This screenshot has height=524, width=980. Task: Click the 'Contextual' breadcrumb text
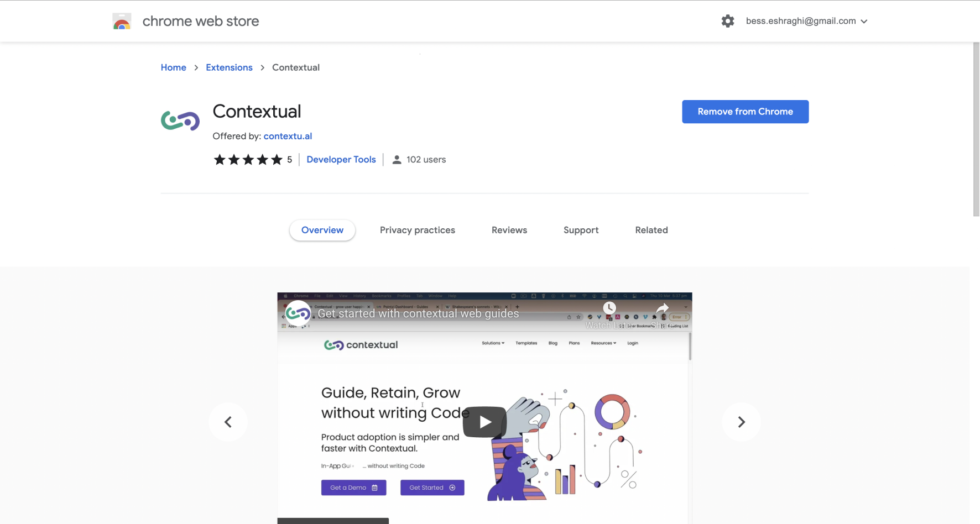point(296,67)
